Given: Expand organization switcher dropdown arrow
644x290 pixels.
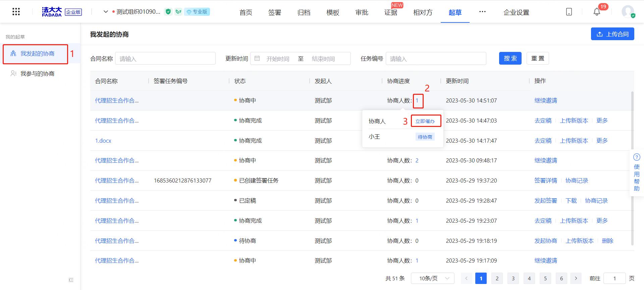Looking at the screenshot, I should 106,12.
